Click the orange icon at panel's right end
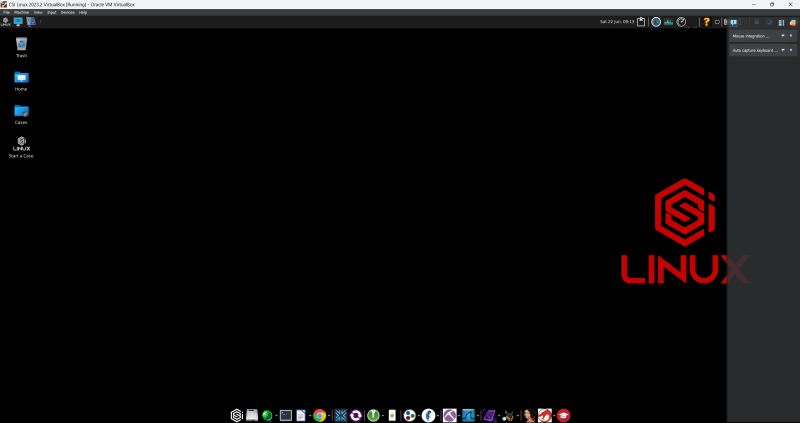This screenshot has height=423, width=800. 793,22
